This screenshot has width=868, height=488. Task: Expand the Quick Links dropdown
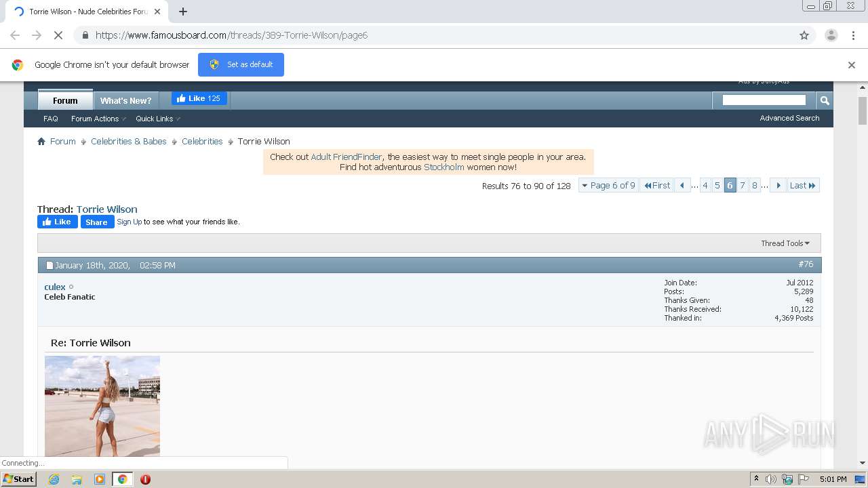click(x=157, y=119)
